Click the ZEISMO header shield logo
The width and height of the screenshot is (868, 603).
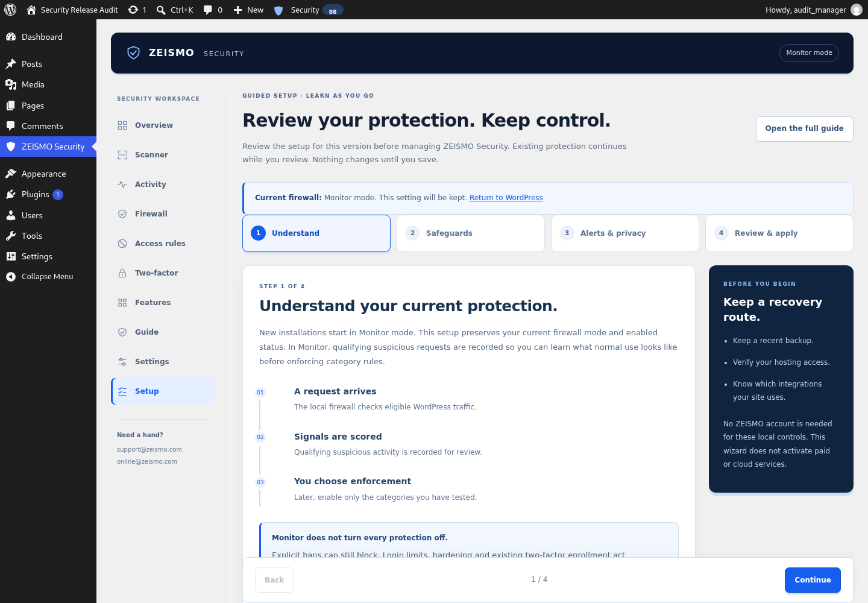(134, 53)
